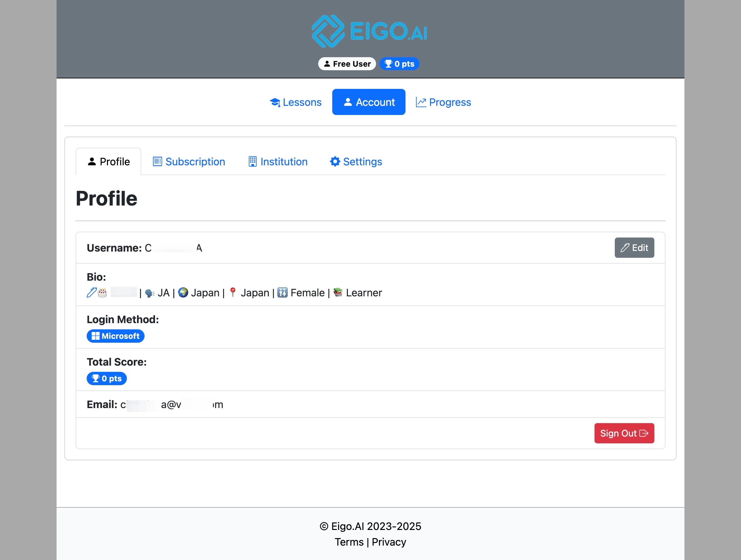Open the Privacy link

click(x=389, y=542)
